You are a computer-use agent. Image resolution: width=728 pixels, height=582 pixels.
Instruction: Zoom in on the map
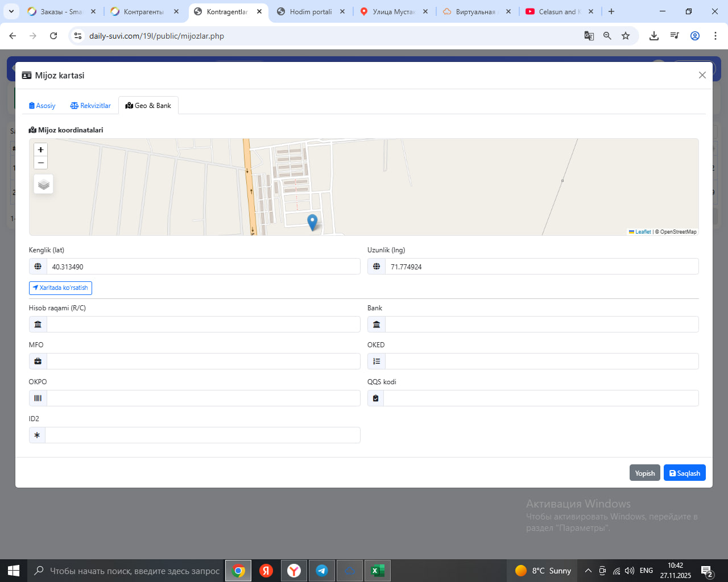(40, 149)
